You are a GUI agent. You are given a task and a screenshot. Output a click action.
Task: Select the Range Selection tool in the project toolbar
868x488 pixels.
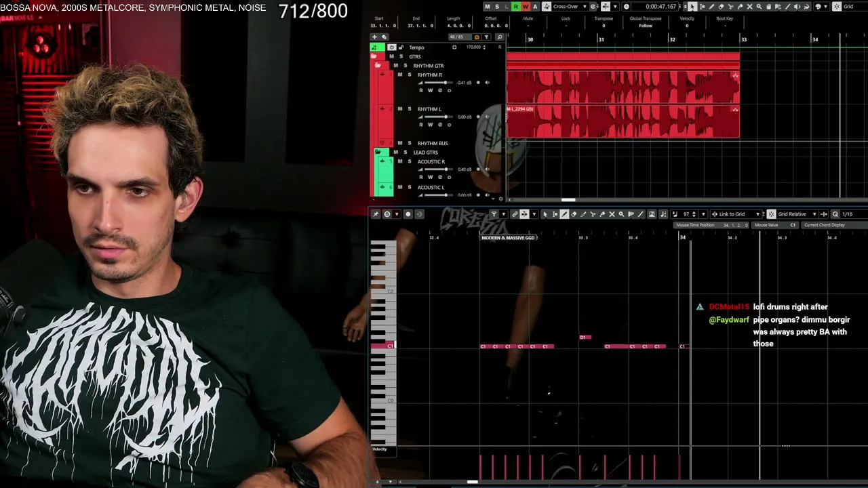(702, 7)
